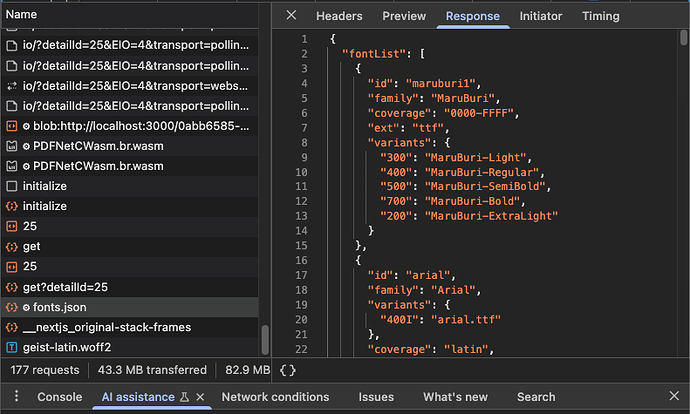
Task: Close the request details panel
Action: click(291, 15)
